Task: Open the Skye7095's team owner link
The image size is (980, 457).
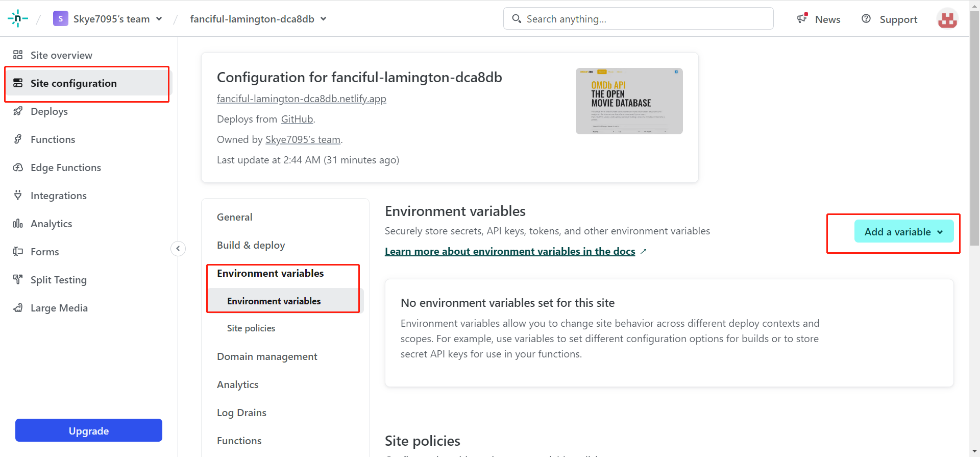Action: coord(303,139)
